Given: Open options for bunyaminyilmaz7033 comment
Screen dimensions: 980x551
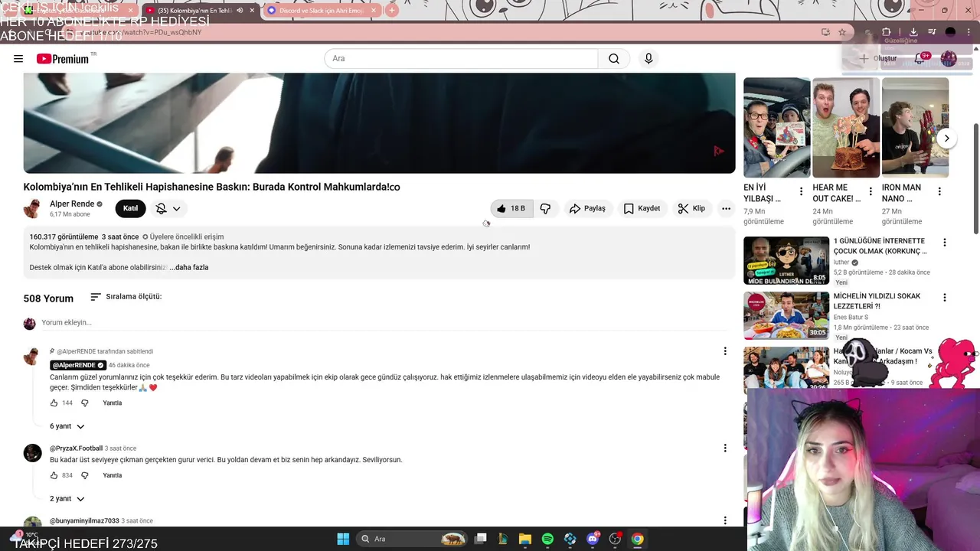Looking at the screenshot, I should point(725,520).
